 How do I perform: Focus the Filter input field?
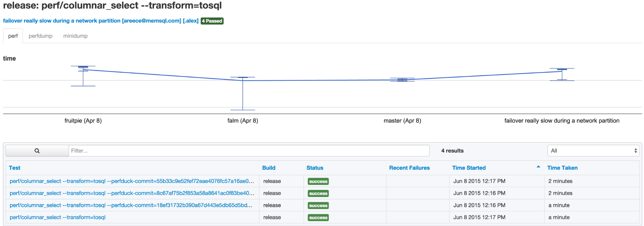point(249,151)
